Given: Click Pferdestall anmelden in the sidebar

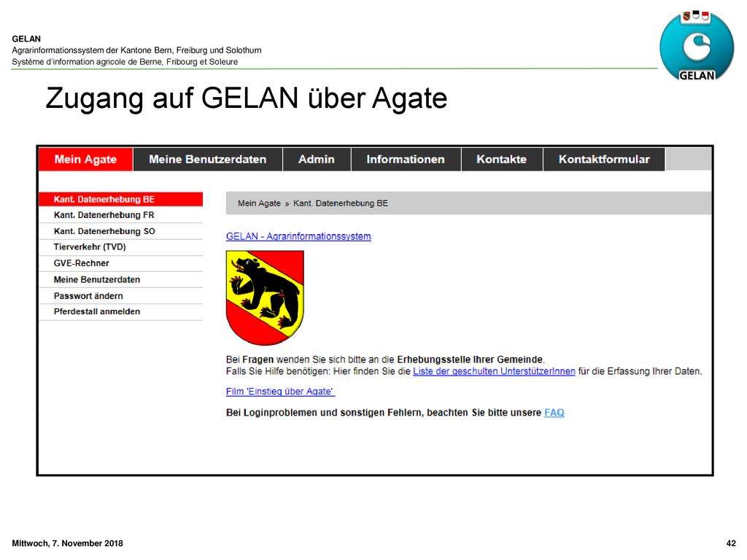Looking at the screenshot, I should pos(121,312).
